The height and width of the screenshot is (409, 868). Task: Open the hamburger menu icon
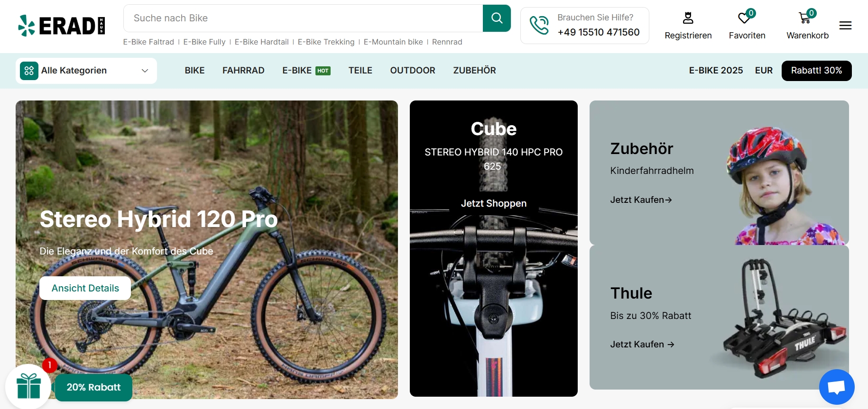click(845, 26)
